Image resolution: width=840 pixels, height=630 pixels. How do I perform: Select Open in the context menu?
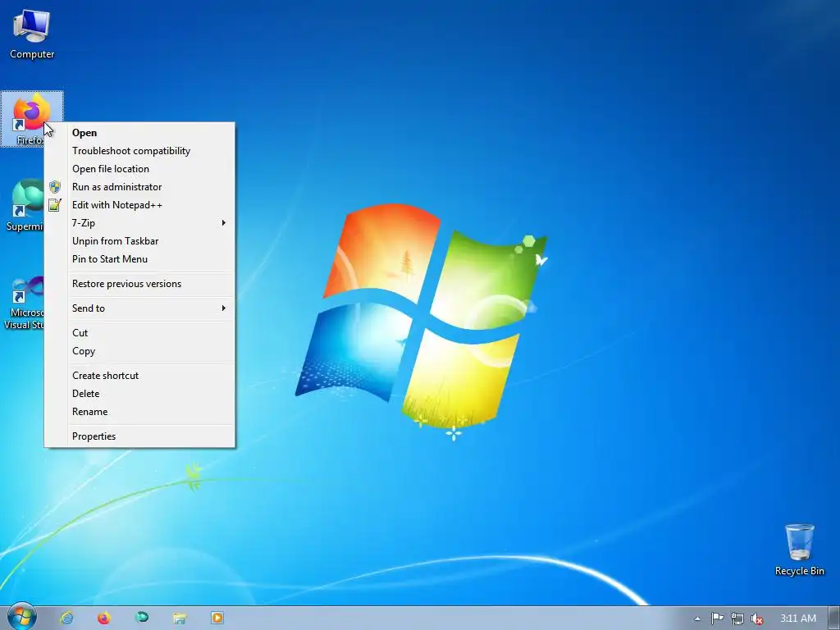(x=139, y=133)
